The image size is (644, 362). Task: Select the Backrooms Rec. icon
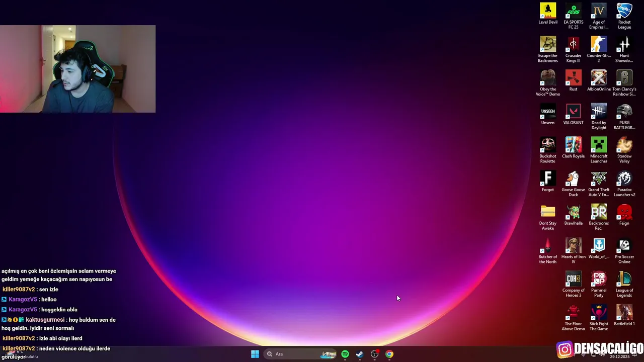(599, 218)
